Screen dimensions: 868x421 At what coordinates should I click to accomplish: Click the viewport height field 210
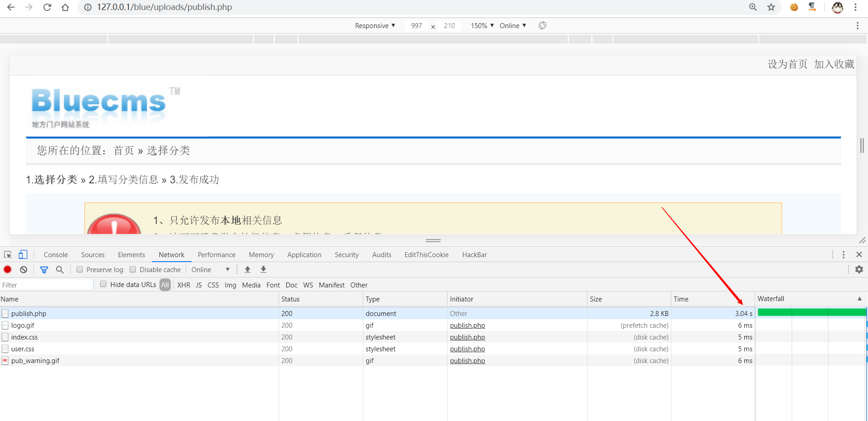tap(449, 26)
